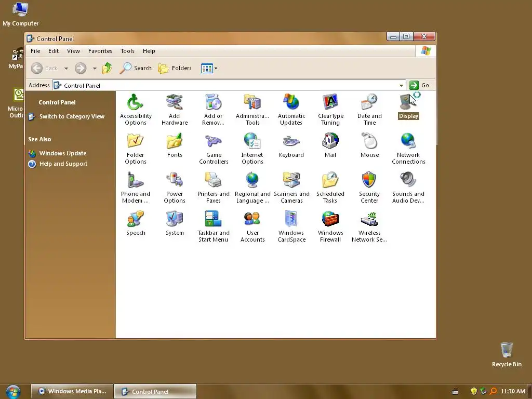The width and height of the screenshot is (532, 399).
Task: Open the View menu
Action: 73,51
